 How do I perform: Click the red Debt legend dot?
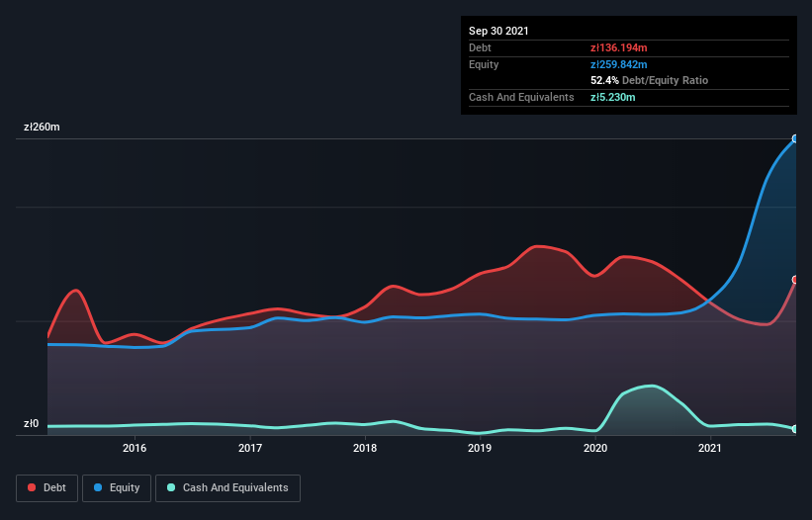click(32, 487)
